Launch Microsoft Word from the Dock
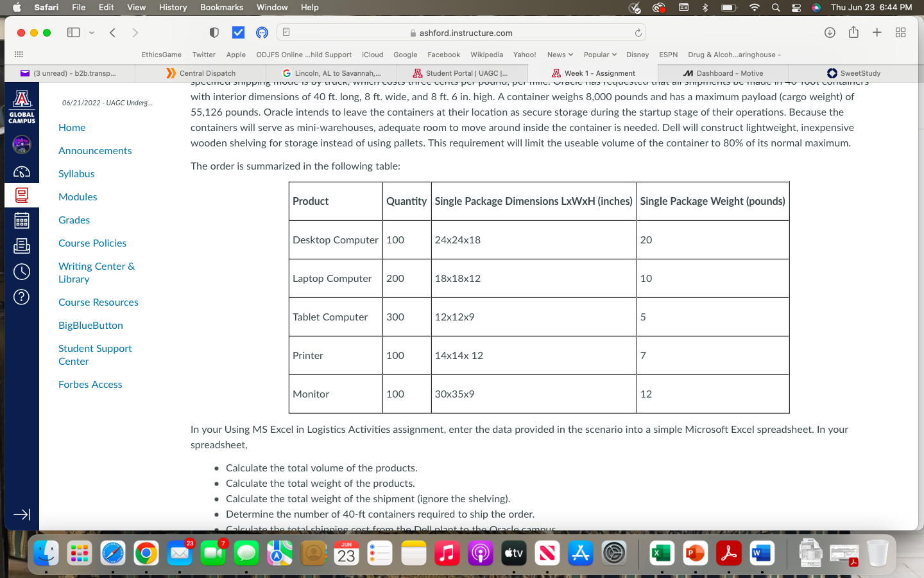 click(762, 552)
